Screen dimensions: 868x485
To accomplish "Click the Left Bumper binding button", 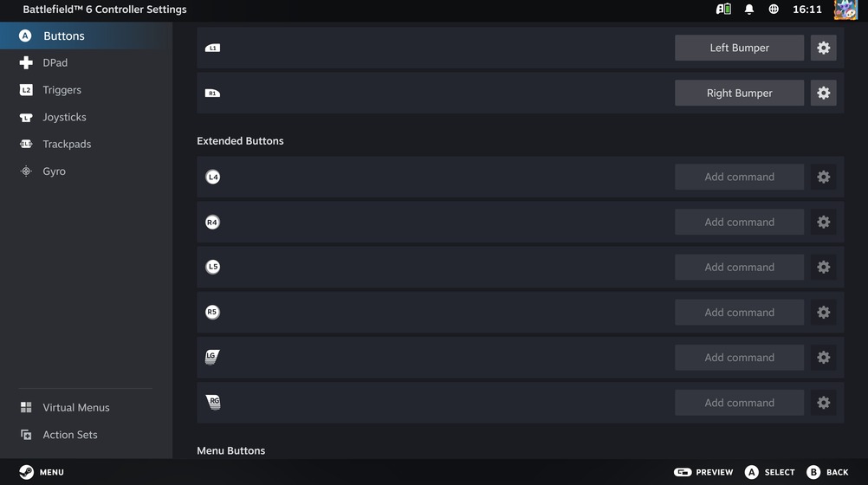I will click(739, 48).
